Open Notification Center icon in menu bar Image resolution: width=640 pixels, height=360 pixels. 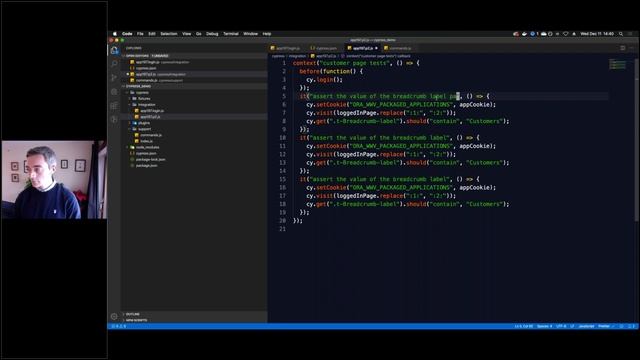pos(631,34)
